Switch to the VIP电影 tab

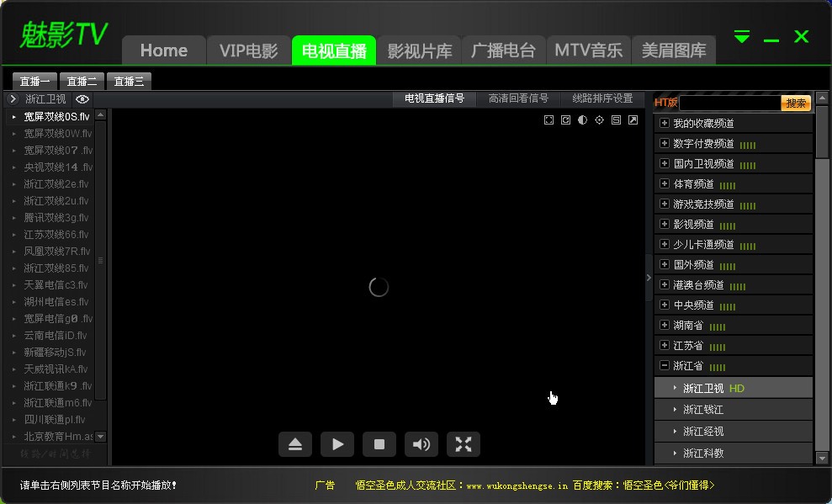[249, 50]
